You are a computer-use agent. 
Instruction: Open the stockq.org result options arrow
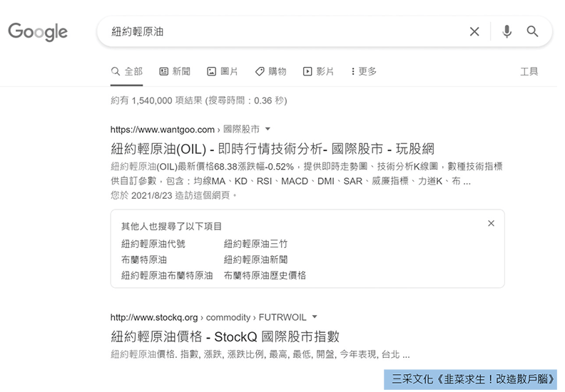315,316
